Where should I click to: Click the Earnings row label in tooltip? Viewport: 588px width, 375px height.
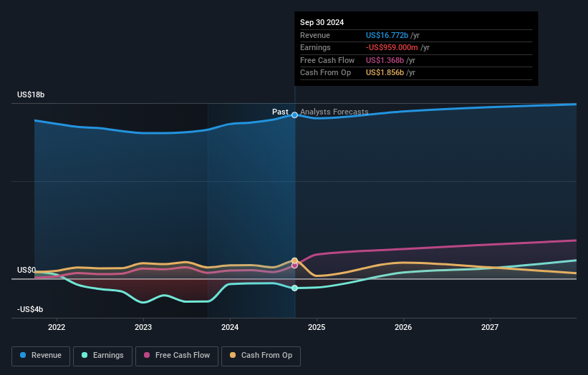point(315,47)
